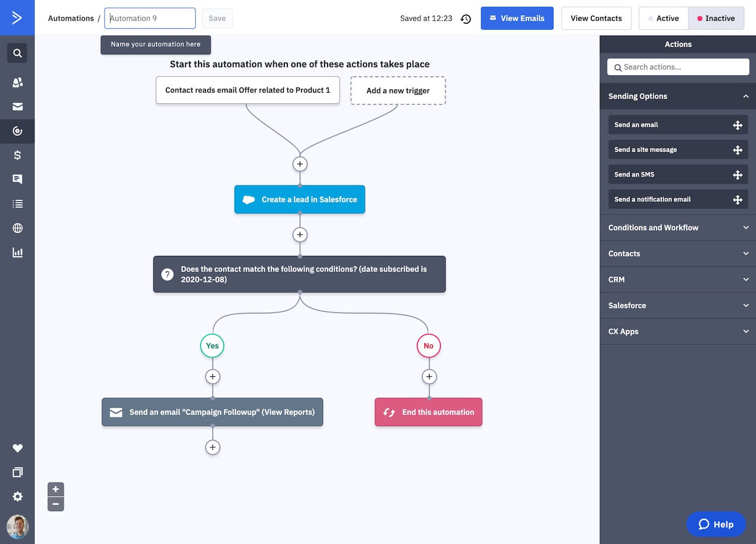The height and width of the screenshot is (544, 756).
Task: Click the Yes branch node
Action: pos(212,346)
